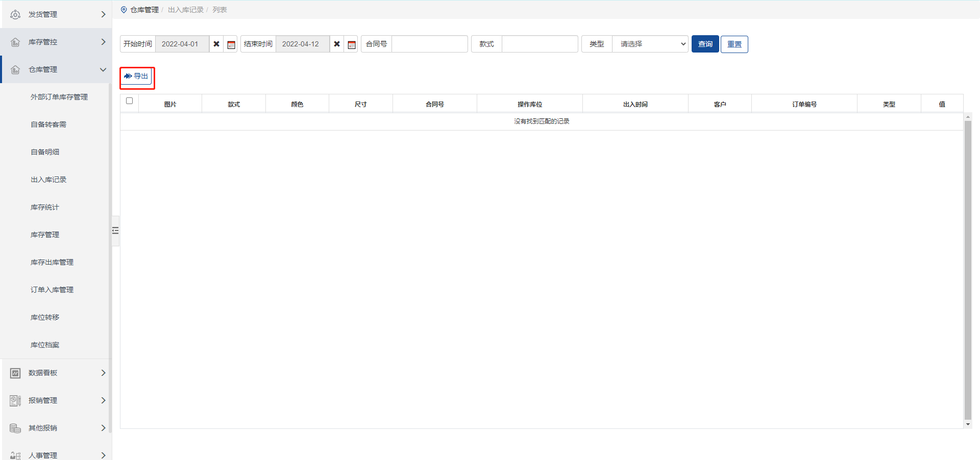This screenshot has width=980, height=460.
Task: Select 库位转移 from the sidebar
Action: tap(45, 317)
